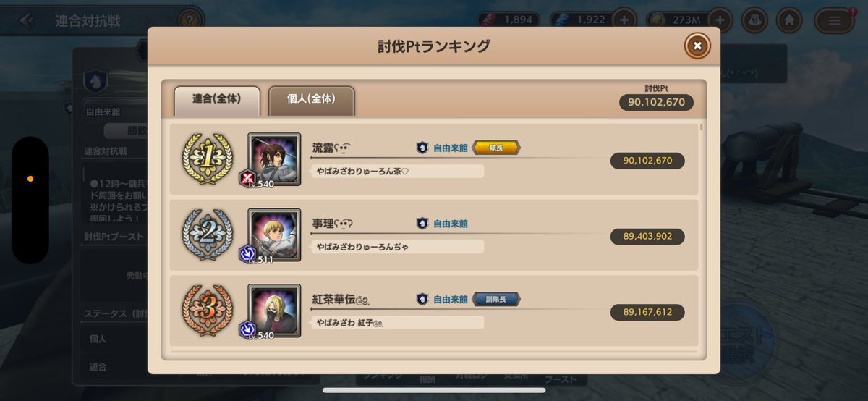Tap the 隊長 captain badge

point(496,148)
